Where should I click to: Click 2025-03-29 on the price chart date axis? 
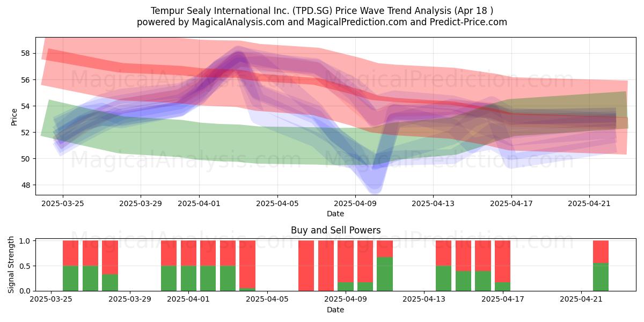click(x=141, y=203)
